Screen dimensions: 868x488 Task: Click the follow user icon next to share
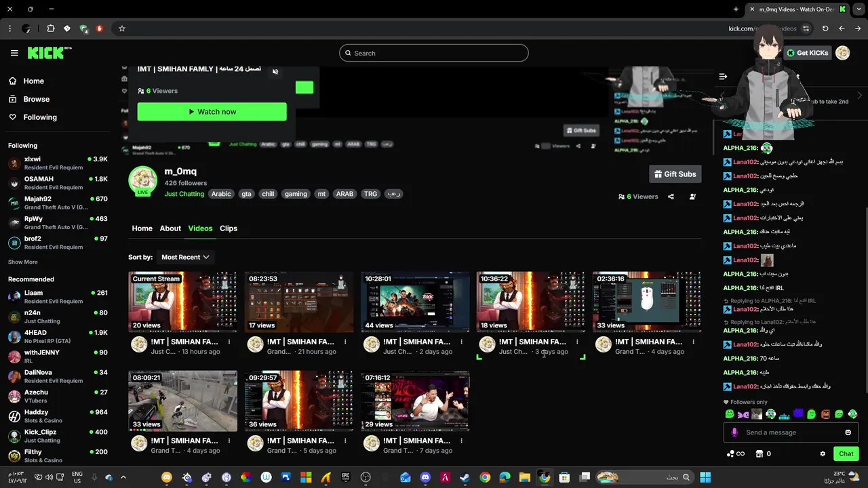coord(692,197)
